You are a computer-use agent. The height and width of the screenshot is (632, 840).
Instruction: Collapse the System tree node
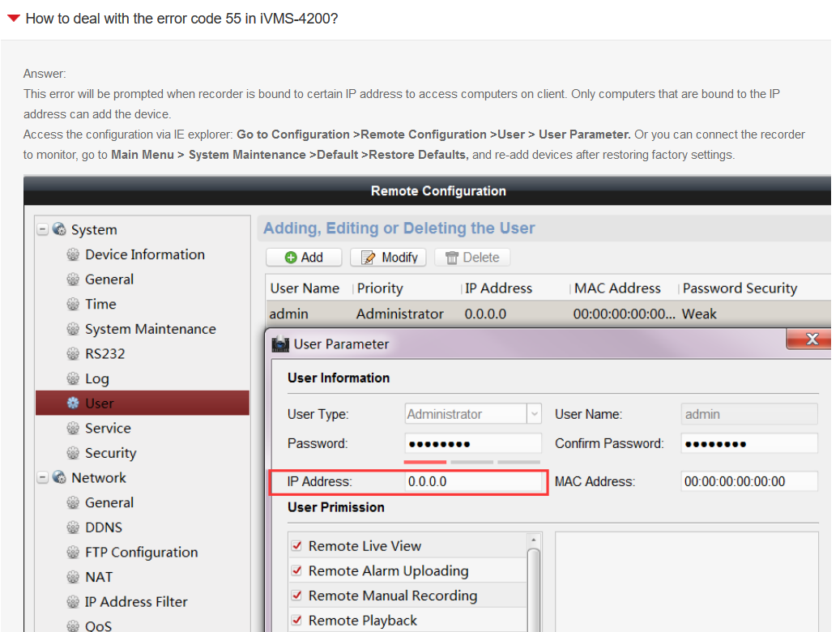point(42,230)
